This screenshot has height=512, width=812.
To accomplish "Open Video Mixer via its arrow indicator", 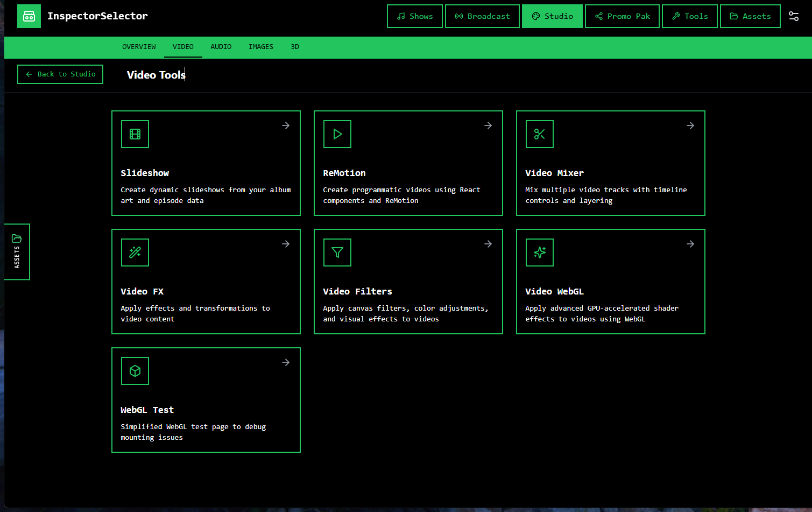I will pyautogui.click(x=690, y=125).
